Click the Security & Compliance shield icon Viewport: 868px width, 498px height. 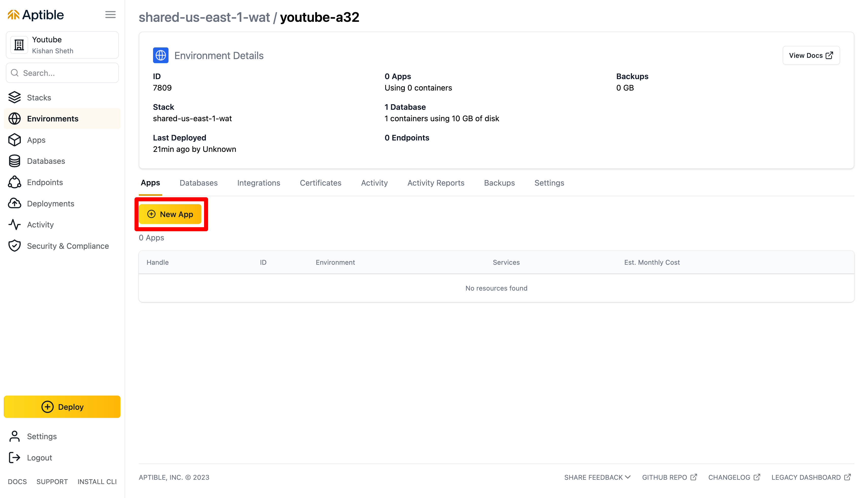tap(14, 246)
